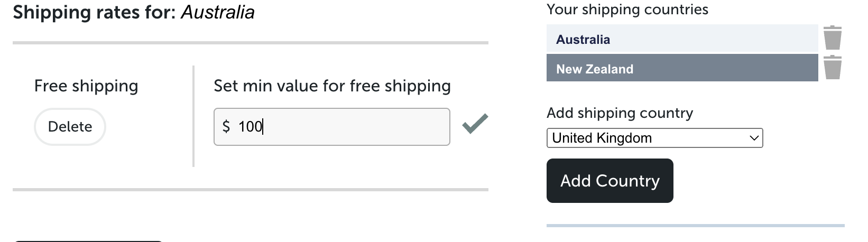Select Australia in your shipping countries list
868x242 pixels.
click(x=682, y=38)
